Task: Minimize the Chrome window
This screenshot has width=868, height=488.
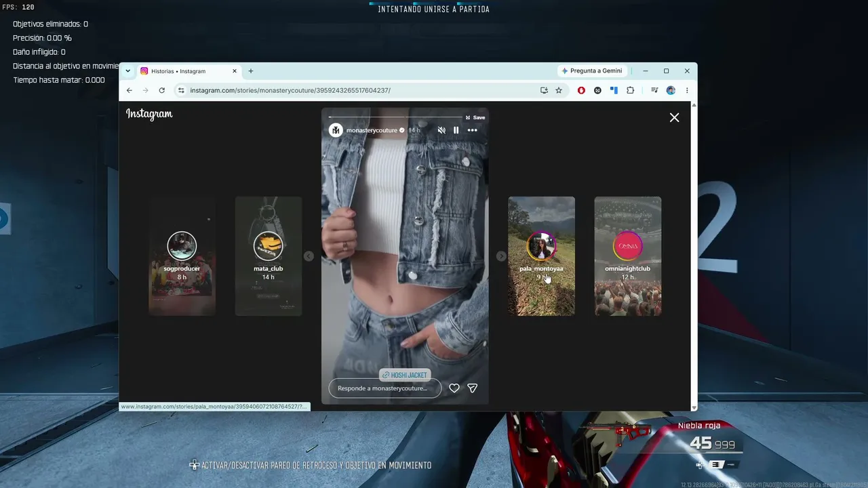Action: [x=646, y=70]
